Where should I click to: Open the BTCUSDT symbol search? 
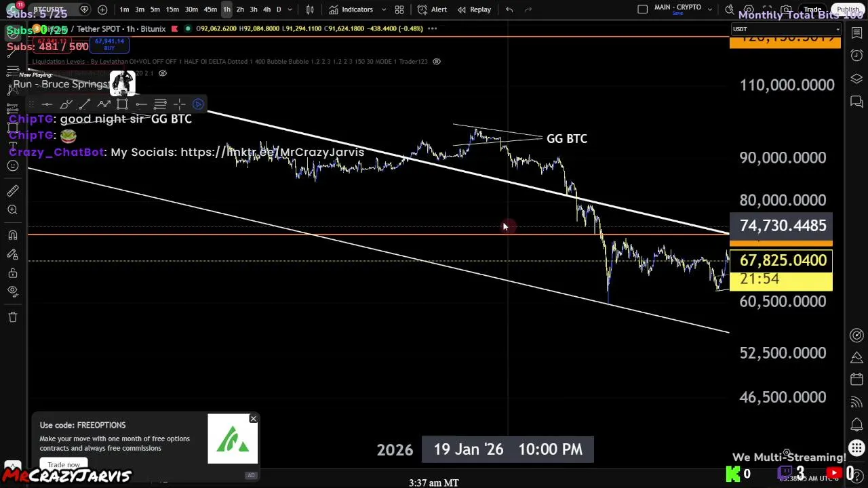pos(47,9)
